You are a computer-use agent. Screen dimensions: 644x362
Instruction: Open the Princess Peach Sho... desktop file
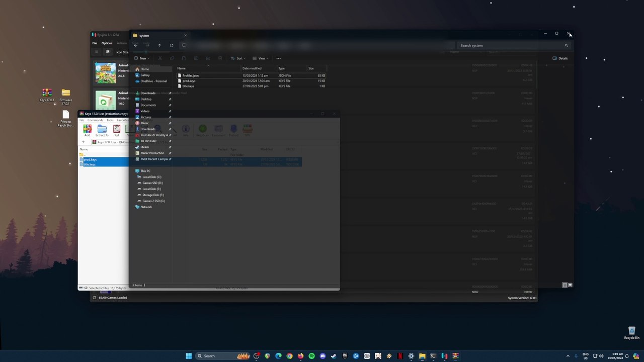(65, 119)
